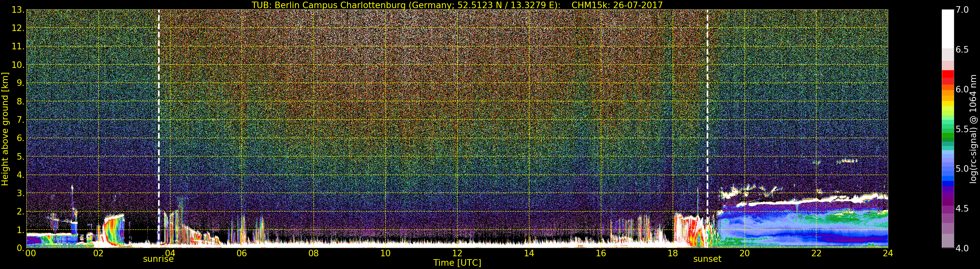Click the height axis tick '2.'
980x269 pixels.
point(21,211)
